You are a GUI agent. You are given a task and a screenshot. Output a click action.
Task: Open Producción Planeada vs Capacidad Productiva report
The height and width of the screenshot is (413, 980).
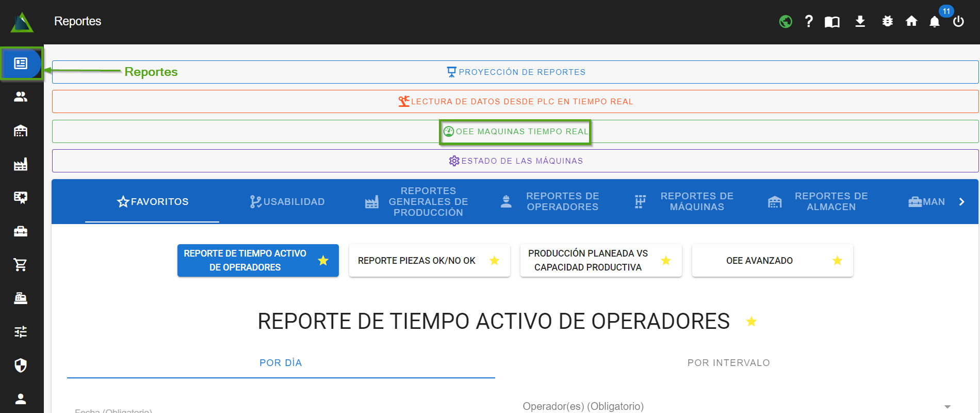click(x=588, y=261)
